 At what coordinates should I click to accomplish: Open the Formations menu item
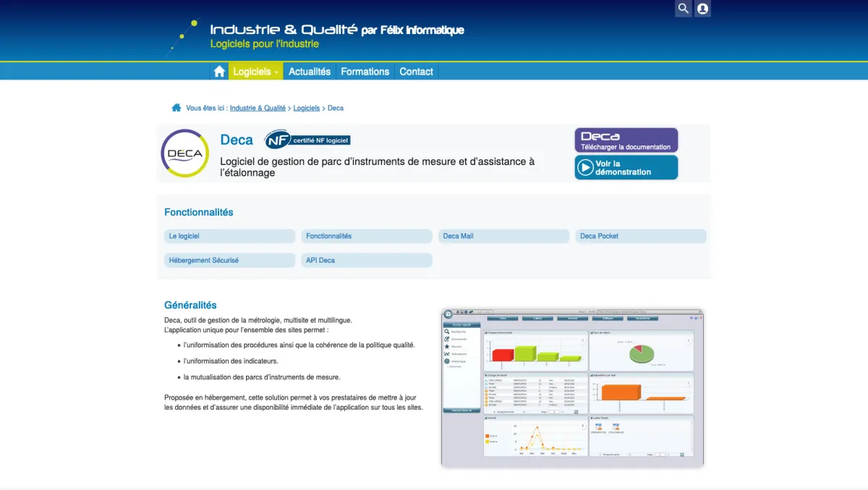tap(365, 72)
